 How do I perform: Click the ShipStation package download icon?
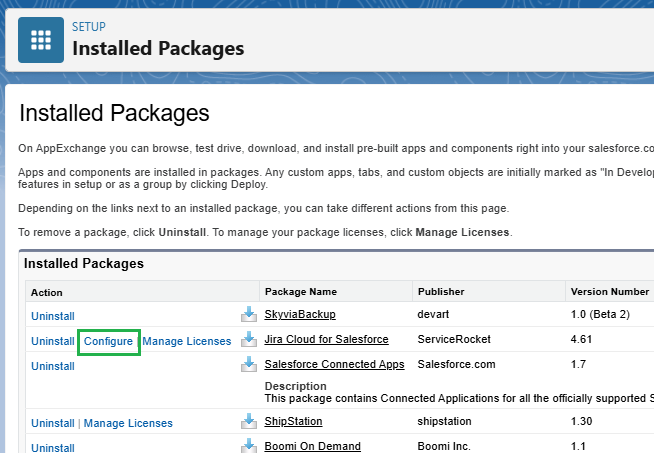[x=249, y=422]
